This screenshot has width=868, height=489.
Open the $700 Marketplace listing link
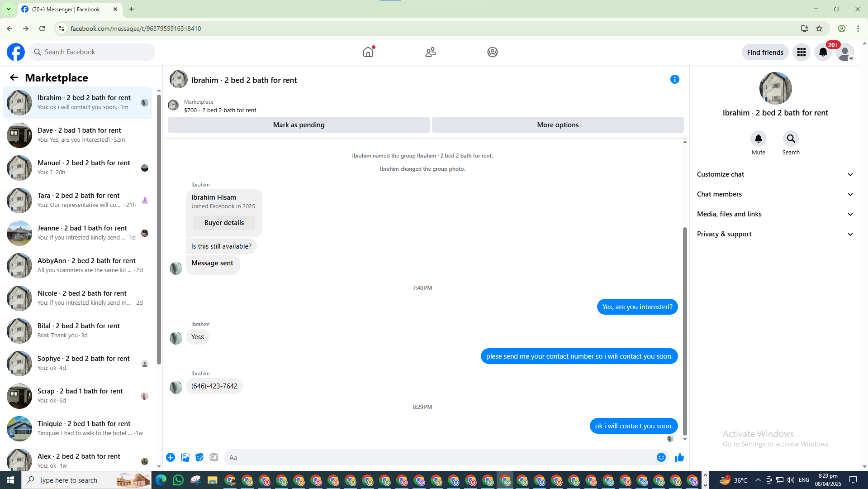tap(220, 110)
